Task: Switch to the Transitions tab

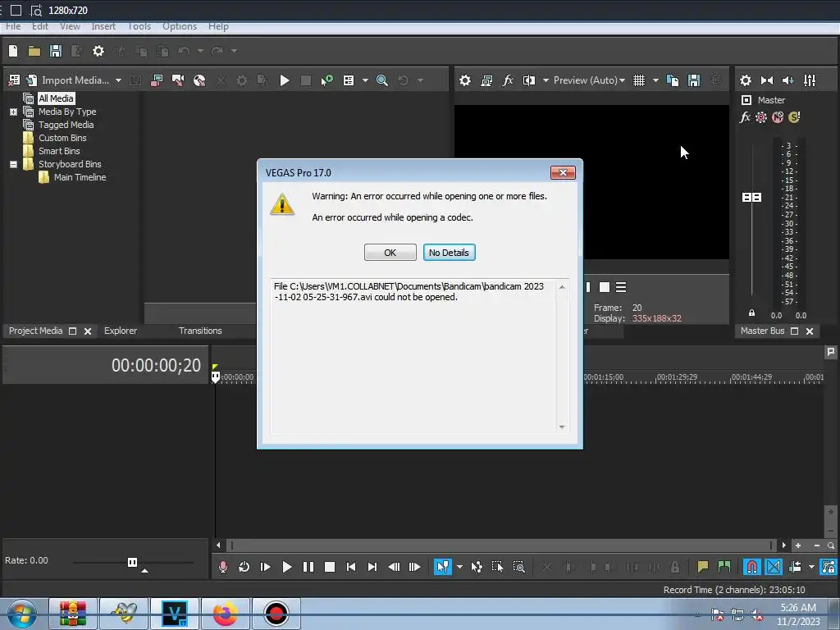Action: tap(200, 331)
